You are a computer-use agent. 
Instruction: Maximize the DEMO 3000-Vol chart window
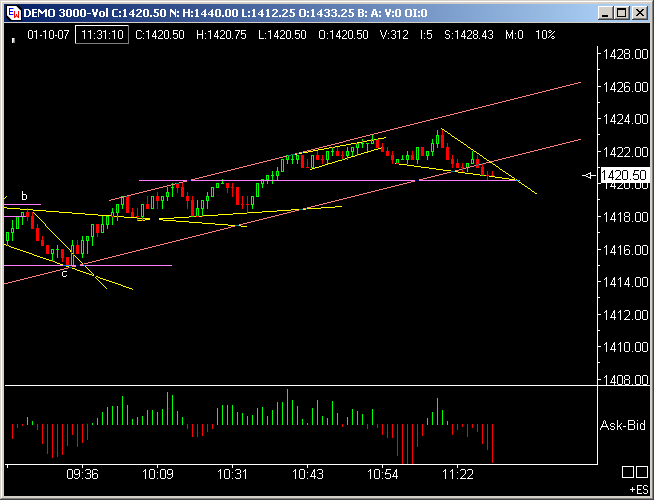point(622,13)
